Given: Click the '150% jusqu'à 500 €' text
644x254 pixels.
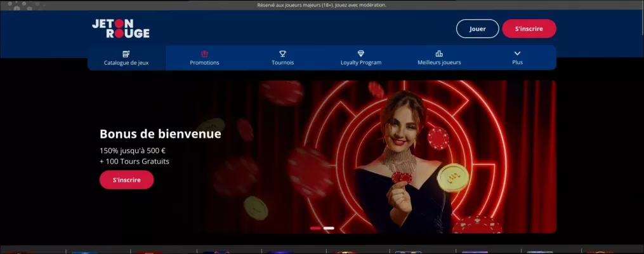Looking at the screenshot, I should (x=132, y=150).
